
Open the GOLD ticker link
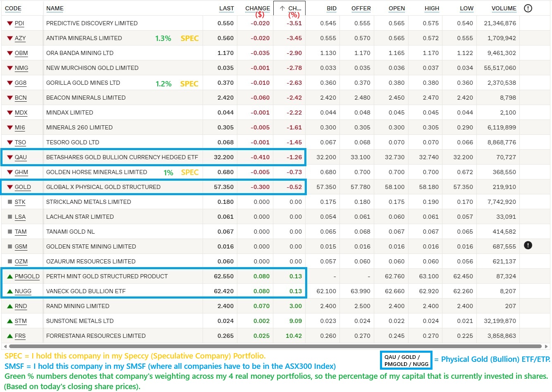click(23, 187)
